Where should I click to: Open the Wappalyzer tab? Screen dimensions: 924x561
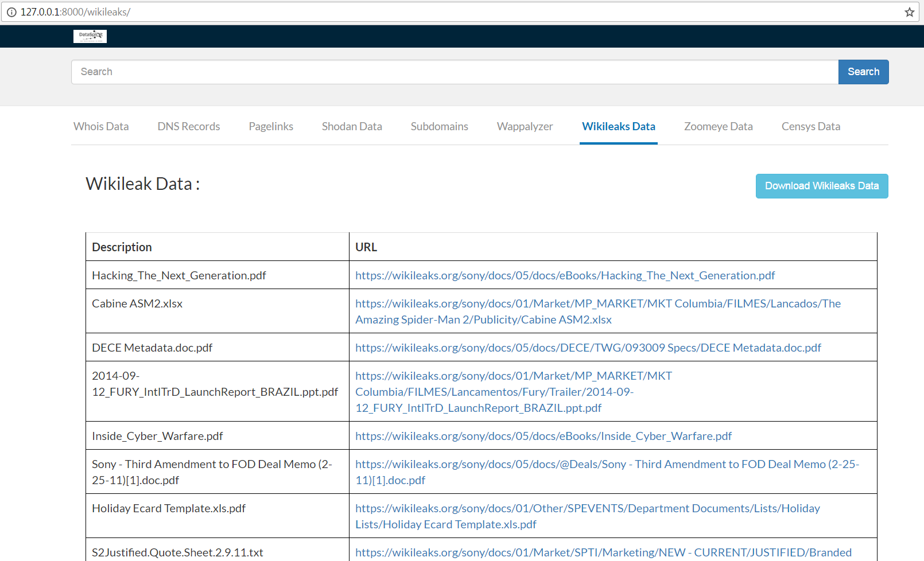[x=525, y=126]
